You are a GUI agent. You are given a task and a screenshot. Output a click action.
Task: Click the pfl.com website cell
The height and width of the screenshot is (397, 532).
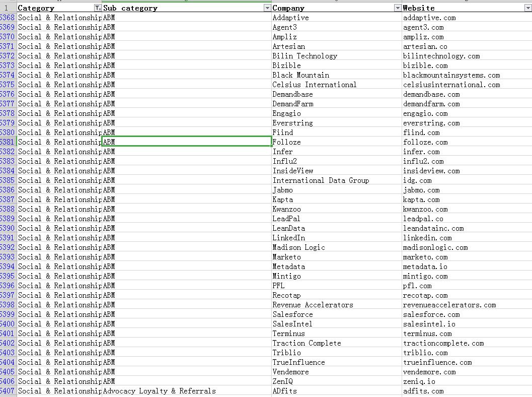pos(467,286)
